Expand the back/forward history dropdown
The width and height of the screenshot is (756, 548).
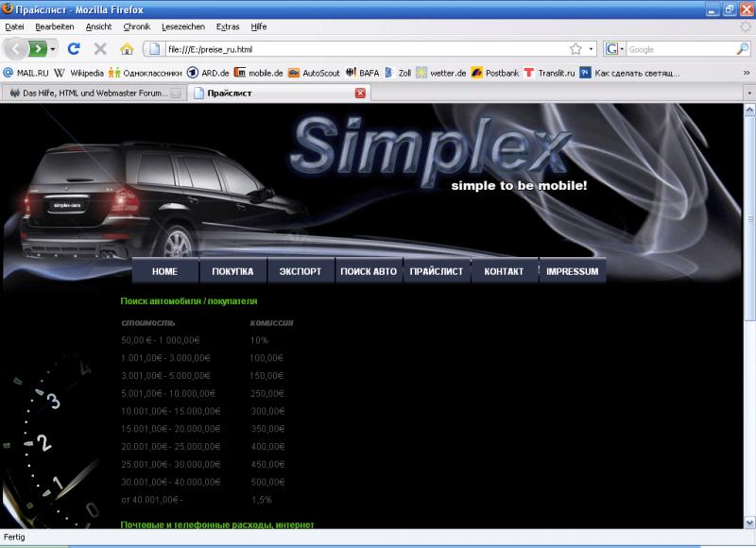click(x=54, y=48)
